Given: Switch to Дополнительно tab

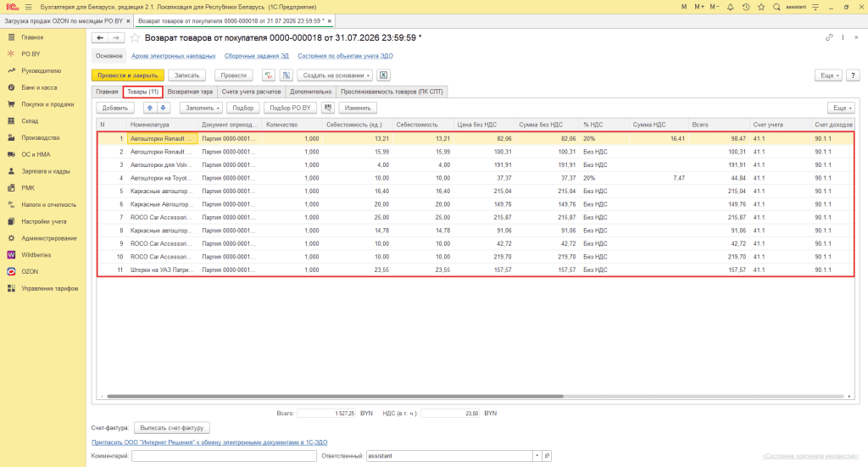Looking at the screenshot, I should pos(310,92).
